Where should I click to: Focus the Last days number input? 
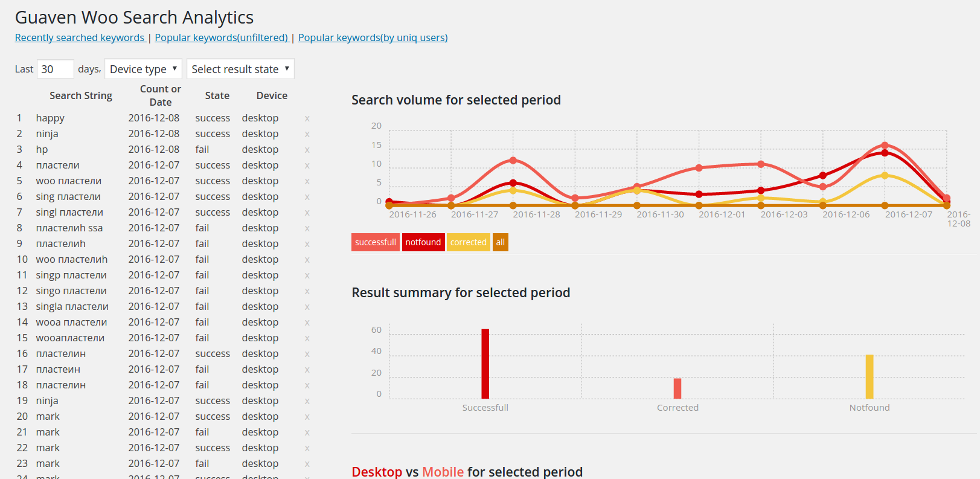click(55, 69)
